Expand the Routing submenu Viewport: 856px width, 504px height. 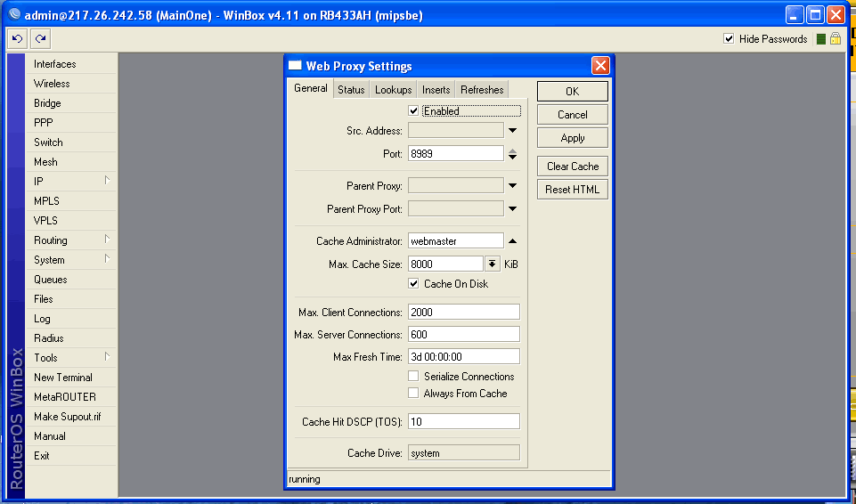pos(108,240)
